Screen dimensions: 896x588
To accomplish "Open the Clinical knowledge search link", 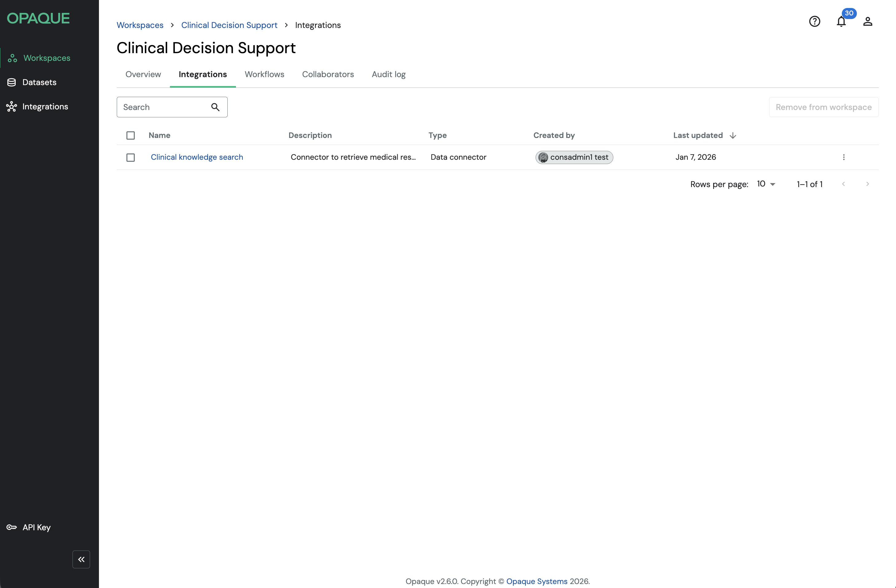I will point(197,157).
